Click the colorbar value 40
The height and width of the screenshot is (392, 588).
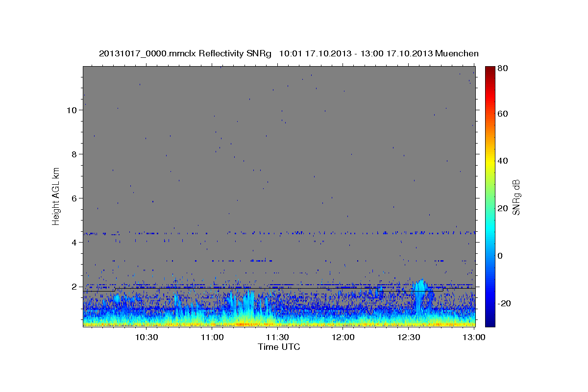(x=503, y=161)
